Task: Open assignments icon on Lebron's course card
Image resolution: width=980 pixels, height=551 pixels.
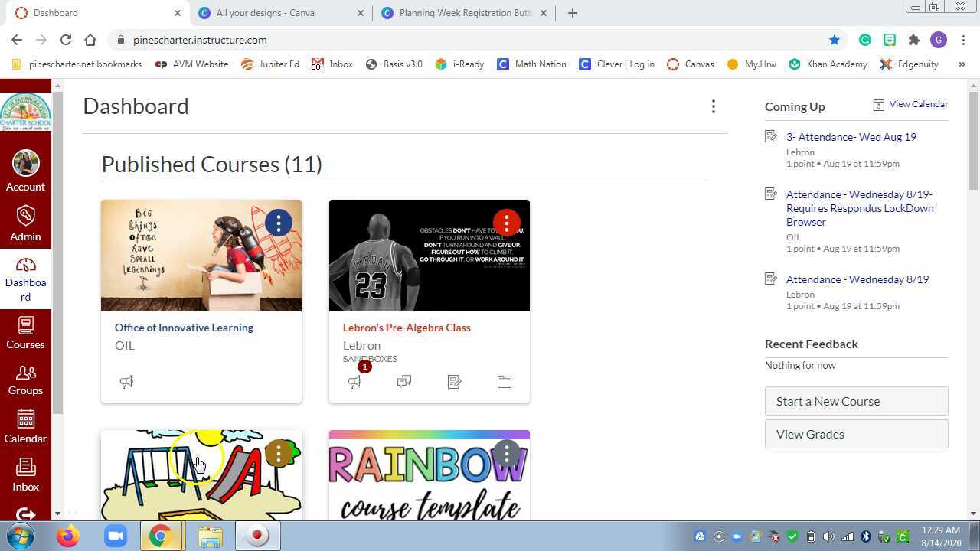Action: 454,381
